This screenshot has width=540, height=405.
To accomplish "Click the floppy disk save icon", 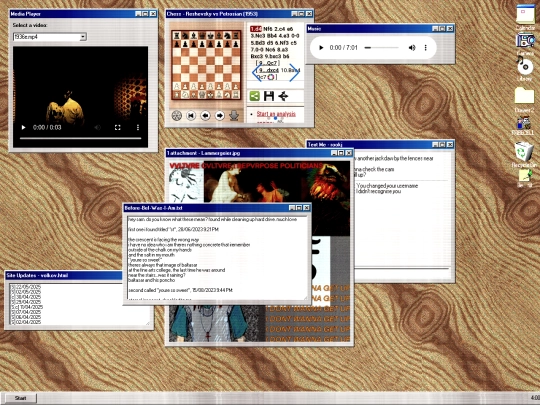I will tap(269, 96).
